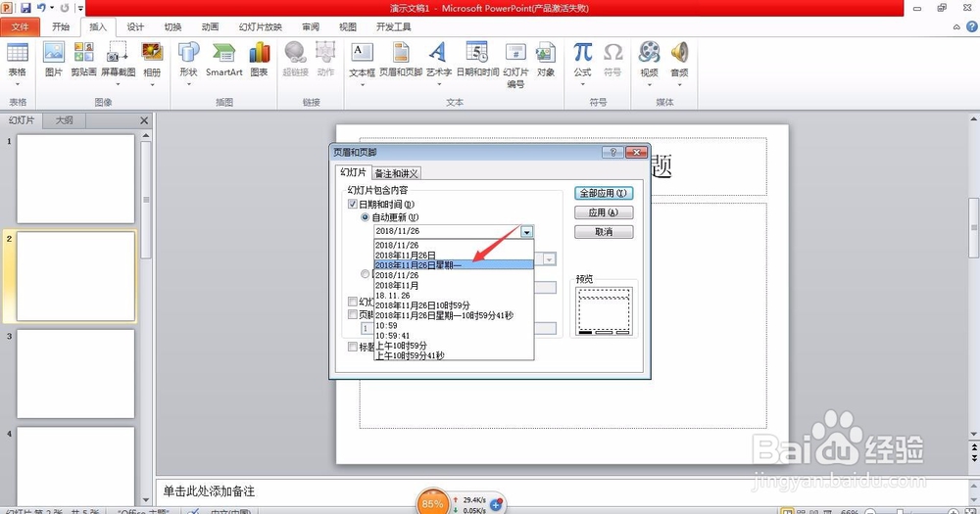
Task: Select slide 3 thumbnail
Action: tap(75, 373)
